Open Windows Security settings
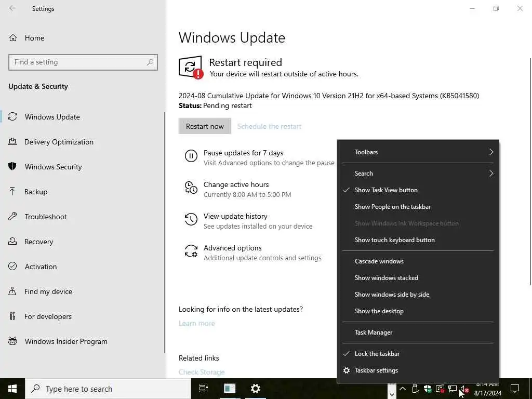The image size is (532, 399). click(54, 167)
